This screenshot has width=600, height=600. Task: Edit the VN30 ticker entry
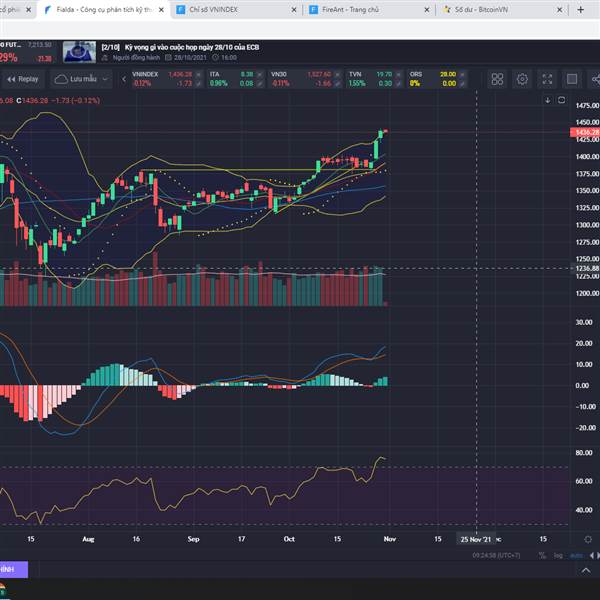(x=338, y=83)
